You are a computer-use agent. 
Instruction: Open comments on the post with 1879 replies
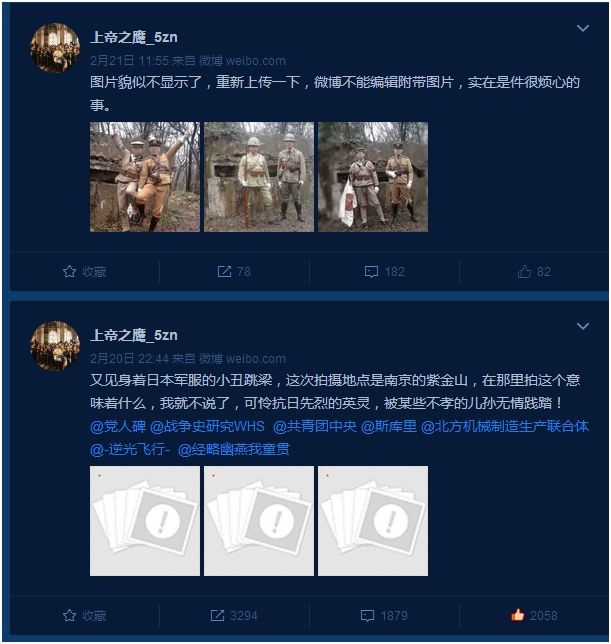[384, 615]
